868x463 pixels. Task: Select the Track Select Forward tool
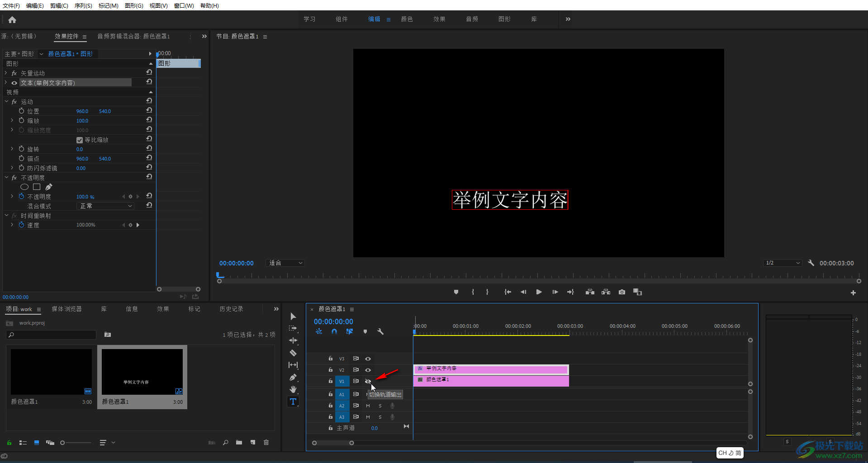pos(293,328)
